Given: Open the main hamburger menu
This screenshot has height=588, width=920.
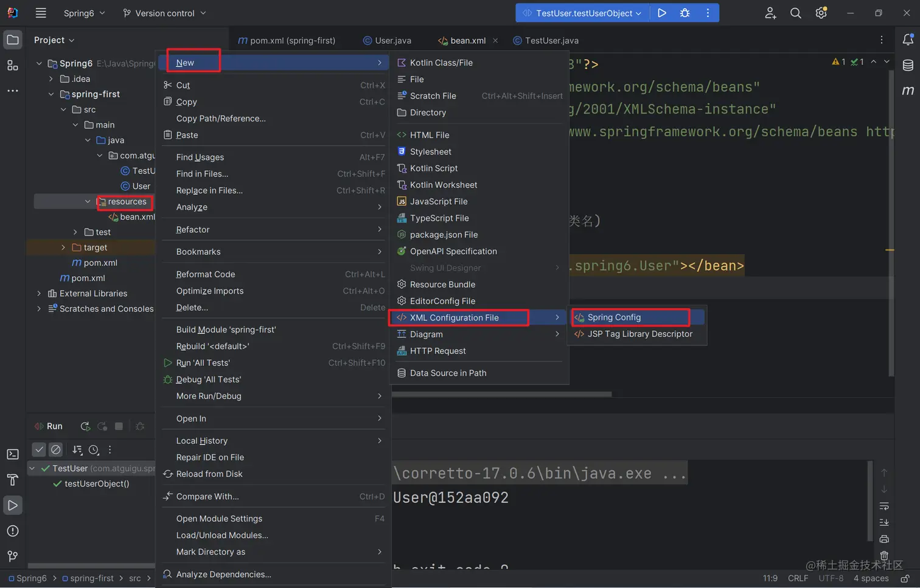Looking at the screenshot, I should (41, 13).
